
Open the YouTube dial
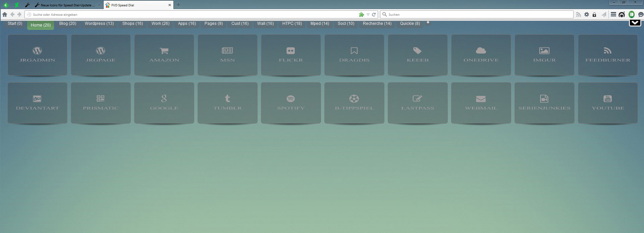608,103
